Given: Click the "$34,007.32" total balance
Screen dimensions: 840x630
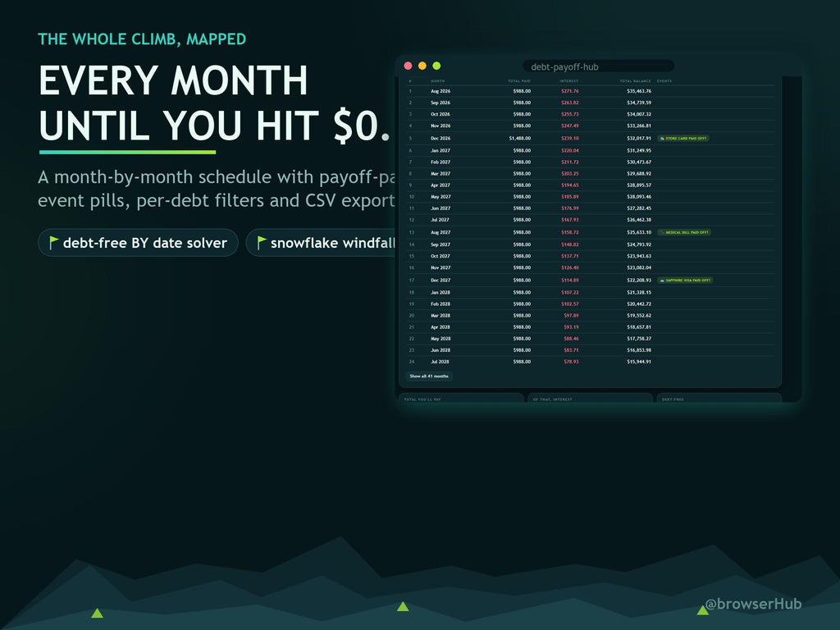Looking at the screenshot, I should tap(639, 114).
